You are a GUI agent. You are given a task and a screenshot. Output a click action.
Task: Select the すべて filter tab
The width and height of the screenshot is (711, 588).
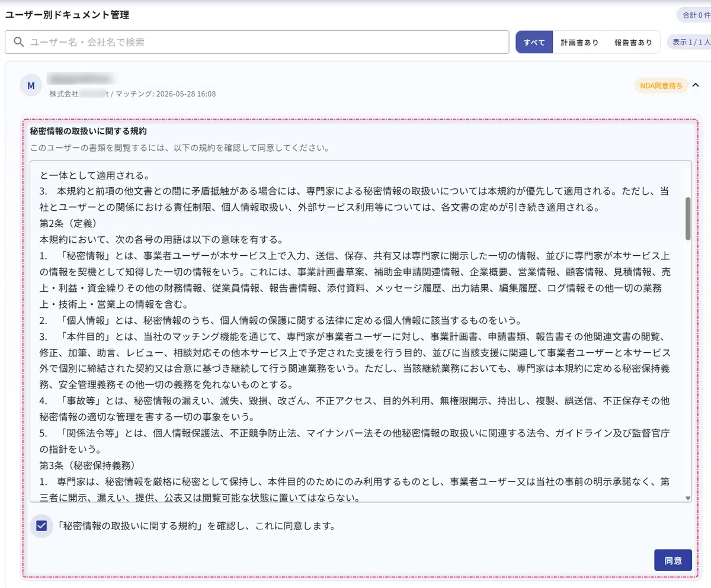(534, 42)
